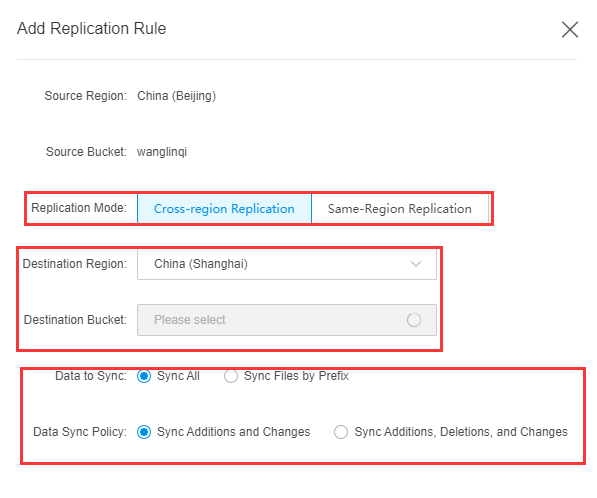Click the Sync Files by Prefix label text
This screenshot has height=498, width=597.
296,376
